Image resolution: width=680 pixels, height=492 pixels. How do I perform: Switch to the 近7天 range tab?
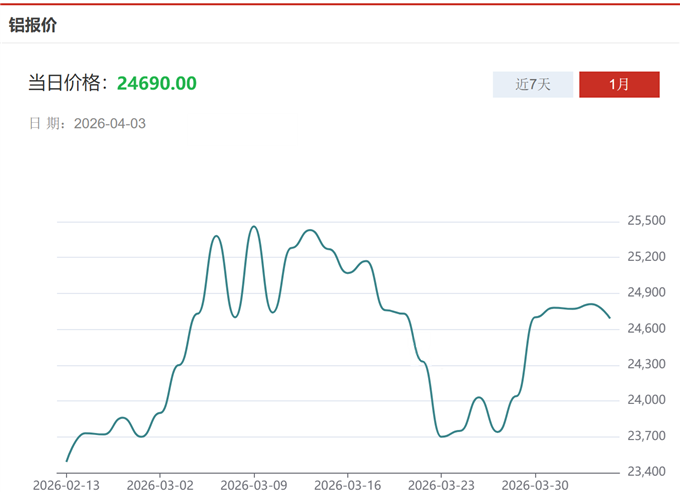click(x=533, y=84)
